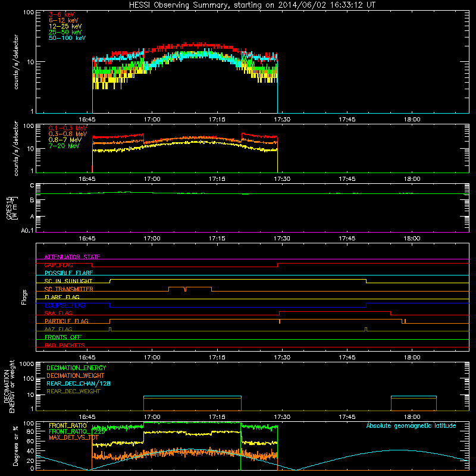
Task: Select the GAP_FLAG label
Action: point(58,265)
